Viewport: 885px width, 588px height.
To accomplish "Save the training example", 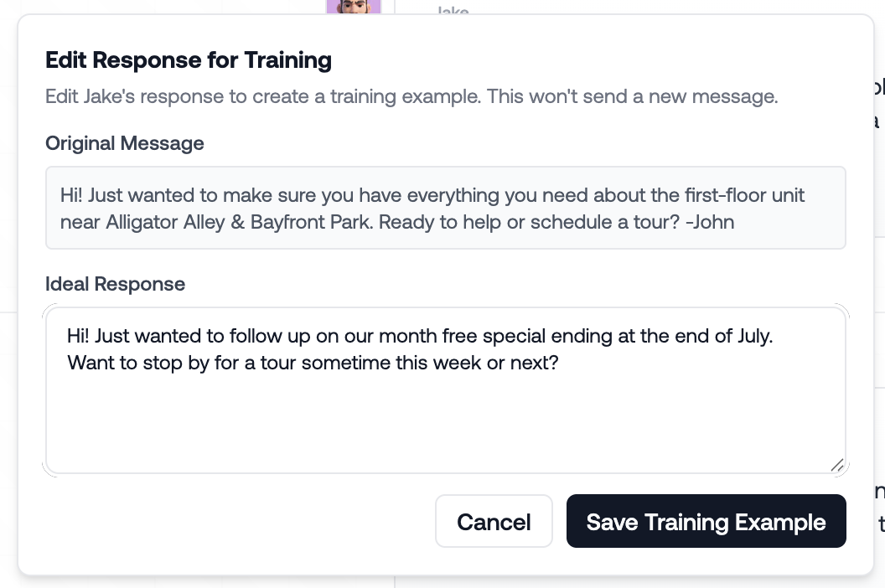I will [706, 522].
